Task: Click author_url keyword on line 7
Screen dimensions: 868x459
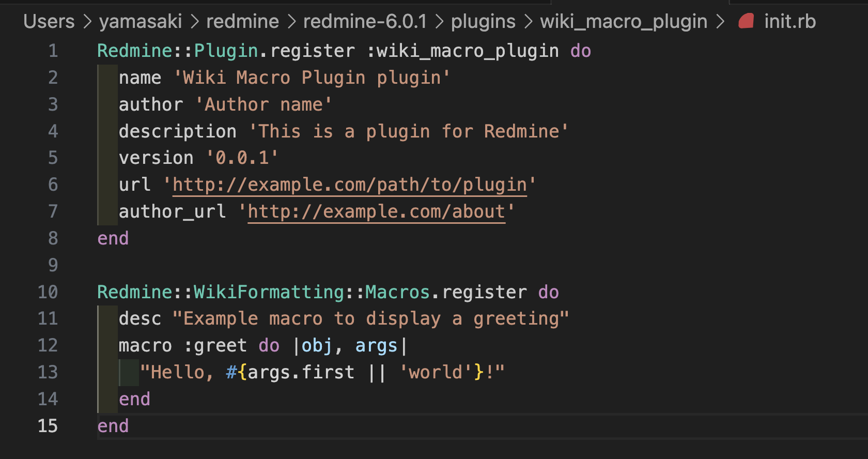Action: pos(172,211)
